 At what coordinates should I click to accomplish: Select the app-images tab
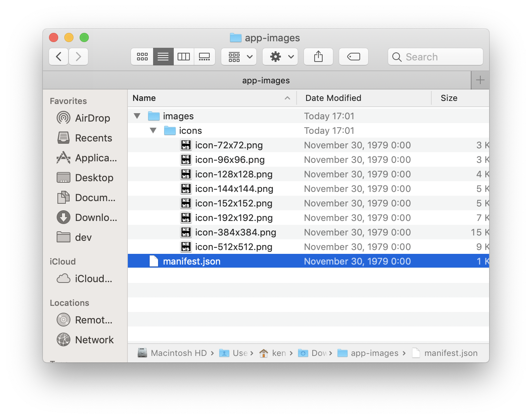(266, 80)
